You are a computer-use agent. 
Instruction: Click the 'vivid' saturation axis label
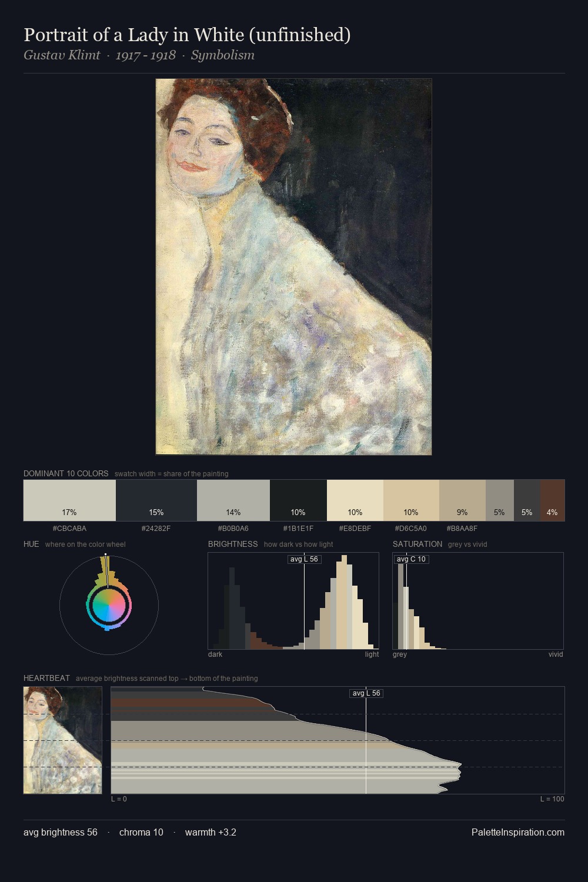coord(556,654)
